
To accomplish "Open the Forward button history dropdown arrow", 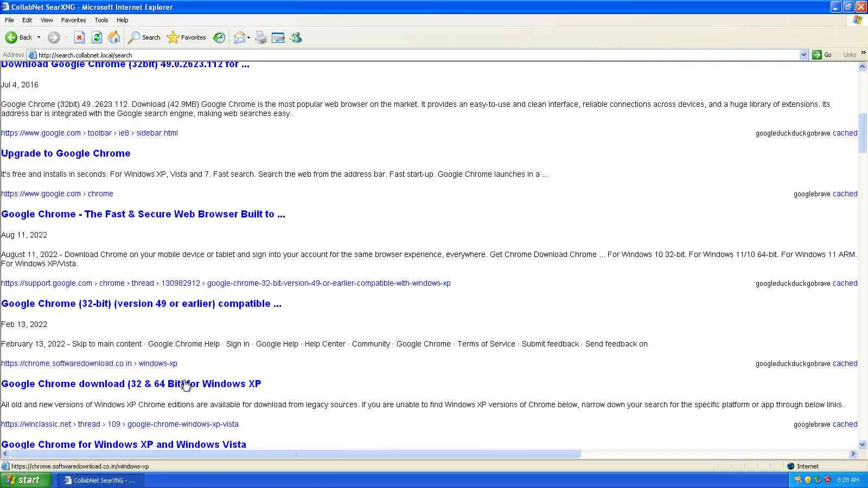I will [x=66, y=37].
